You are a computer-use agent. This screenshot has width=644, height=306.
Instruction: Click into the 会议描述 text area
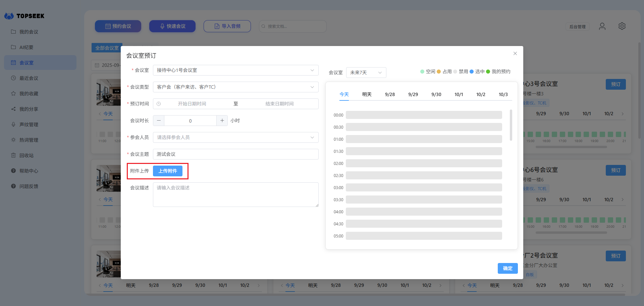pos(235,194)
